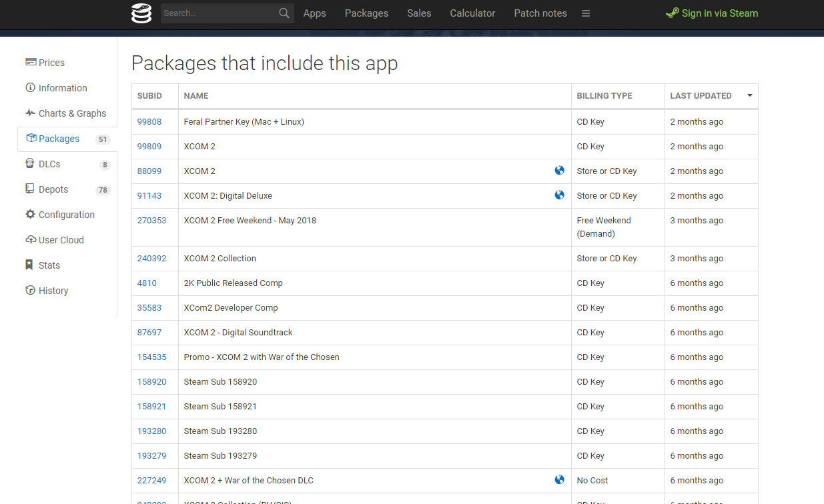Click the User Cloud icon in the sidebar
This screenshot has width=824, height=504.
pos(31,239)
